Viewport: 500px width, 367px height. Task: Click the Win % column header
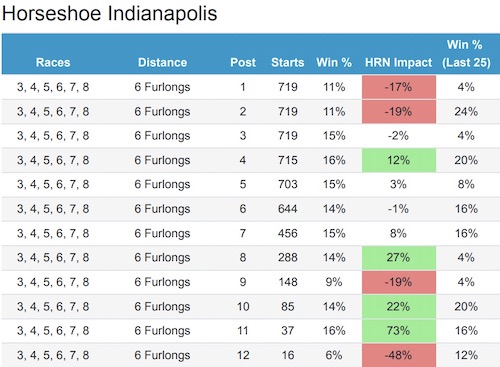pos(334,62)
